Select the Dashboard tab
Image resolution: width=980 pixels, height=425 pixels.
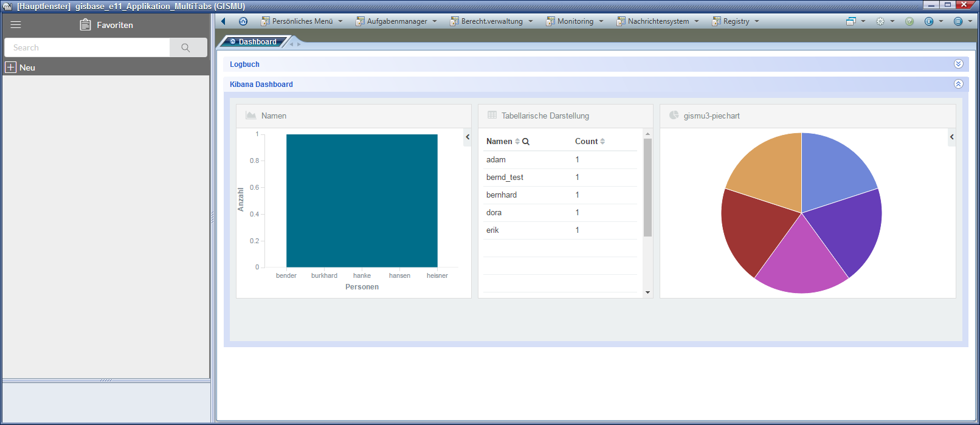[257, 42]
